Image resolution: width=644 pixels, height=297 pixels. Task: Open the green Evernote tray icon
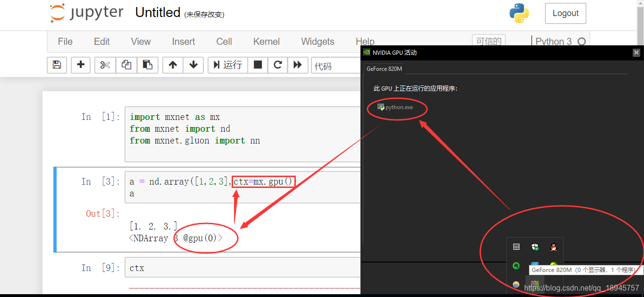516,266
